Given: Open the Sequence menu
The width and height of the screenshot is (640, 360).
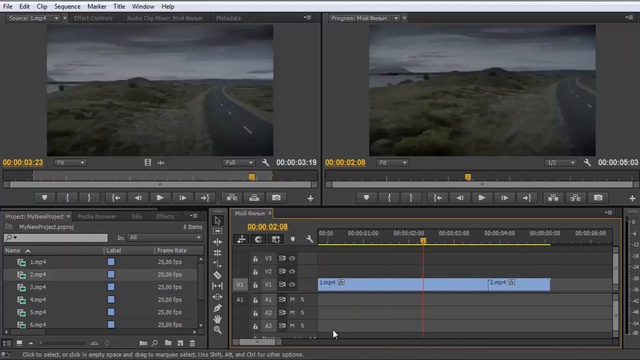Looking at the screenshot, I should (67, 7).
